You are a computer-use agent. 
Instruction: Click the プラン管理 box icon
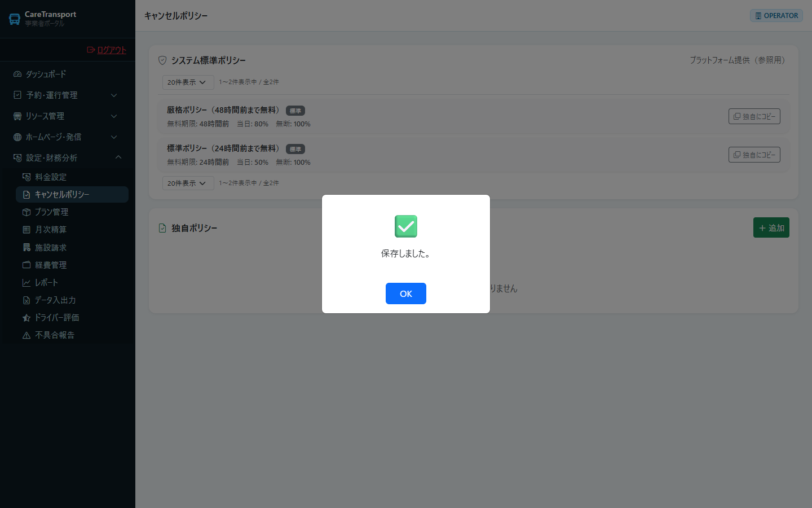(27, 212)
